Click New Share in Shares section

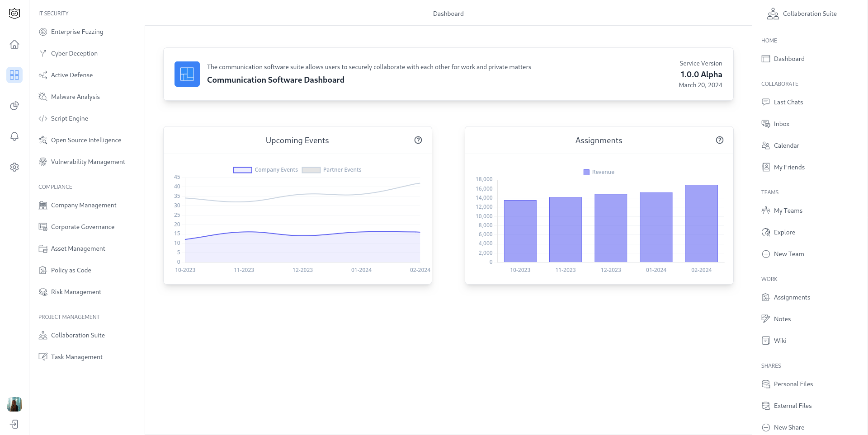[x=788, y=427]
